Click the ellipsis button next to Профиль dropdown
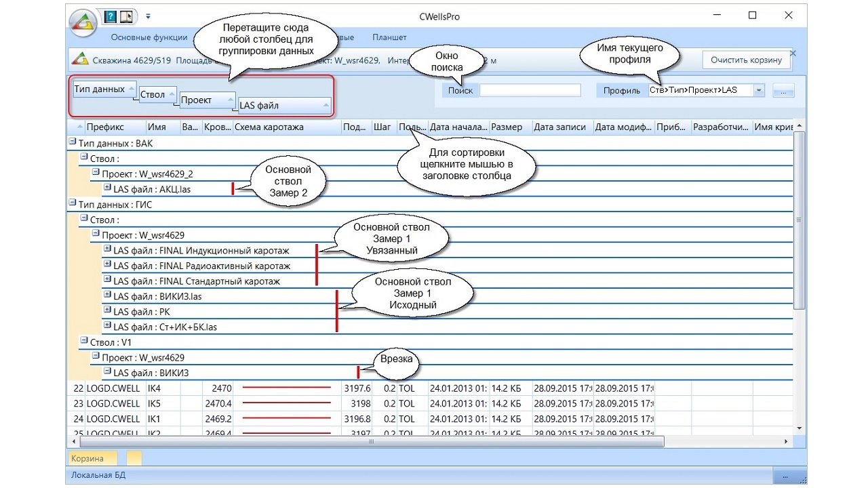The width and height of the screenshot is (868, 488). click(784, 91)
